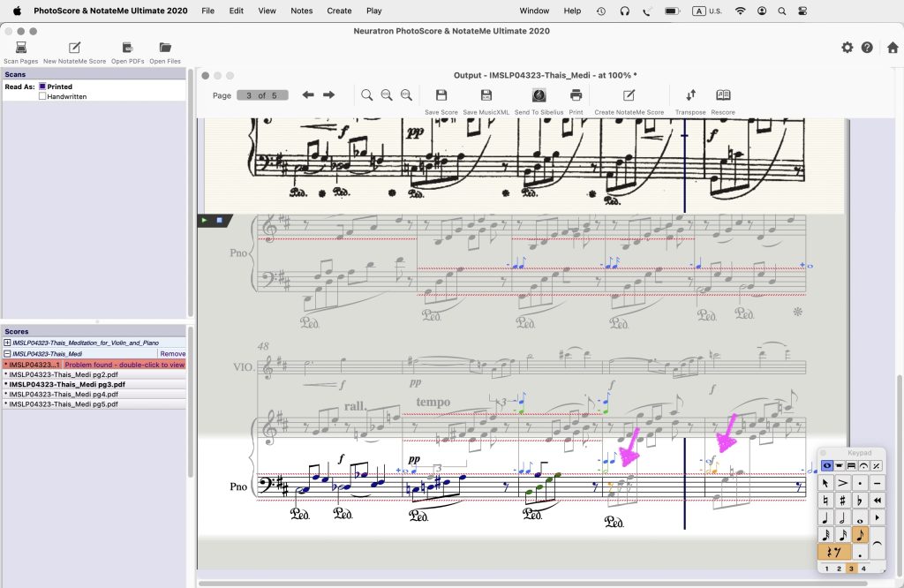
Task: Select IMSLP04323-Thais_Medi pg4.pdf in list
Action: click(x=62, y=394)
